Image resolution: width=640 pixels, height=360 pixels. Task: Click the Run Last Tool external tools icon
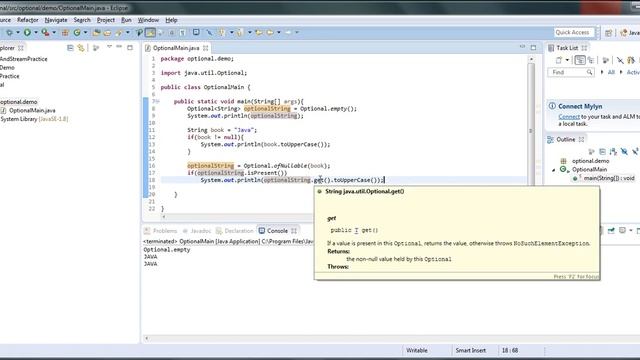click(x=45, y=32)
